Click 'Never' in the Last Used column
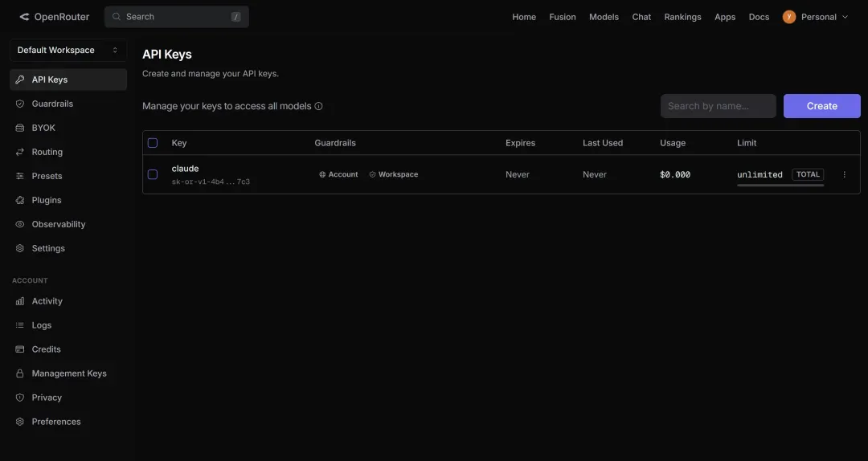 click(x=595, y=174)
